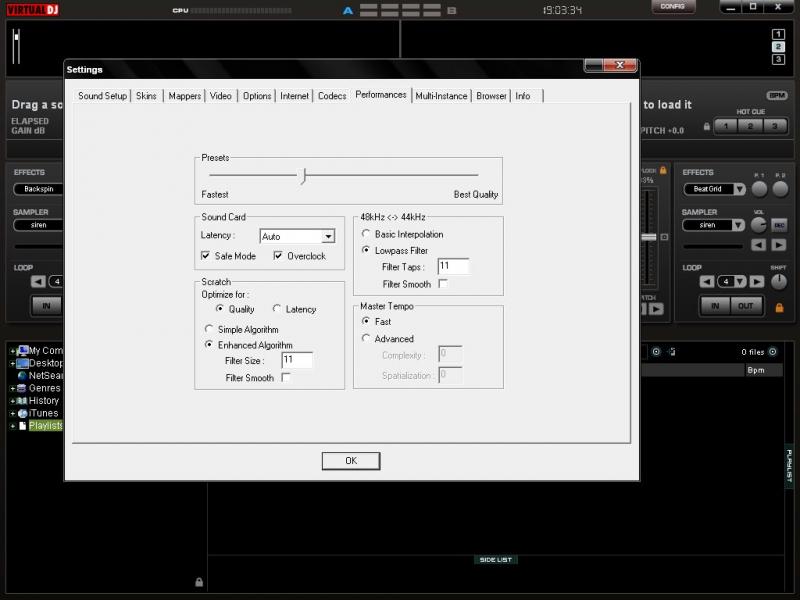
Task: Switch to Mappers tab
Action: click(184, 96)
